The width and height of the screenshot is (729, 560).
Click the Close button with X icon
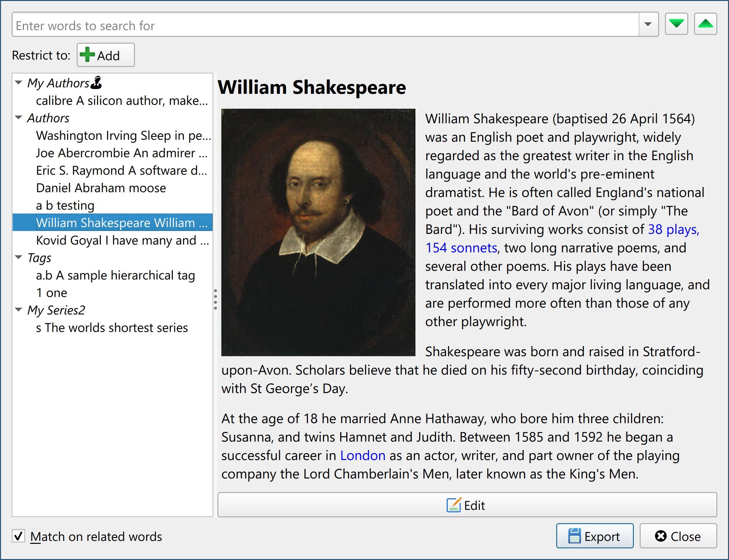(678, 536)
